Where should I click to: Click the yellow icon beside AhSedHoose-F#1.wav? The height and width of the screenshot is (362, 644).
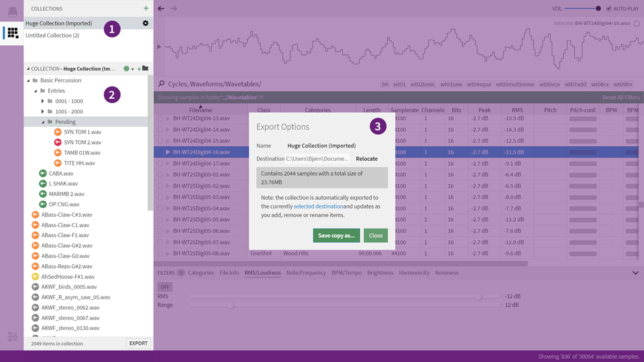click(36, 277)
